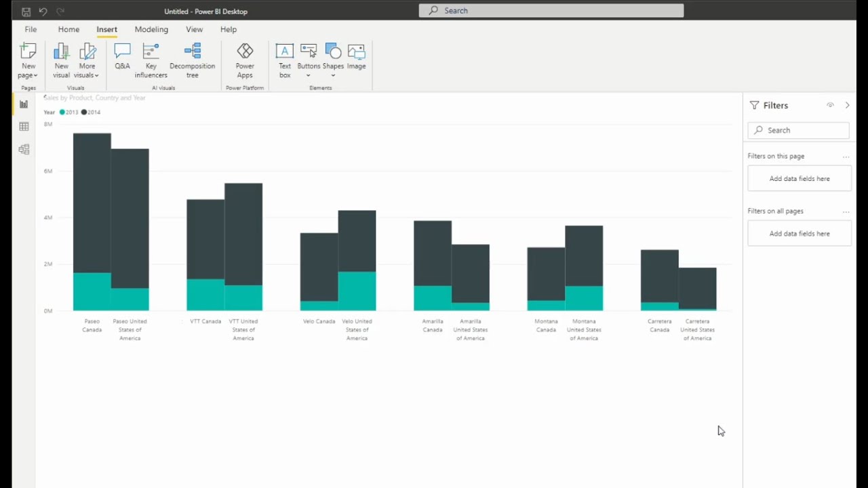Click the 8M y-axis label
This screenshot has height=488, width=868.
pos(48,124)
